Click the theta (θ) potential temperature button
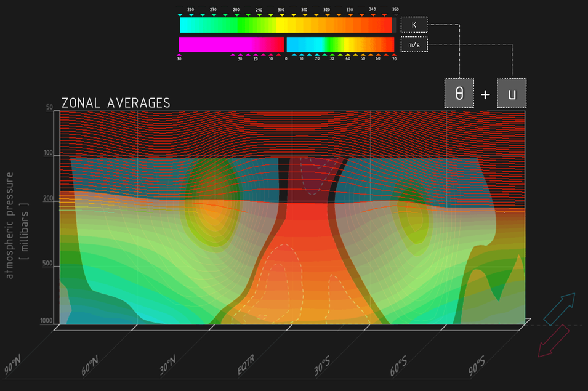588x391 pixels. point(459,94)
